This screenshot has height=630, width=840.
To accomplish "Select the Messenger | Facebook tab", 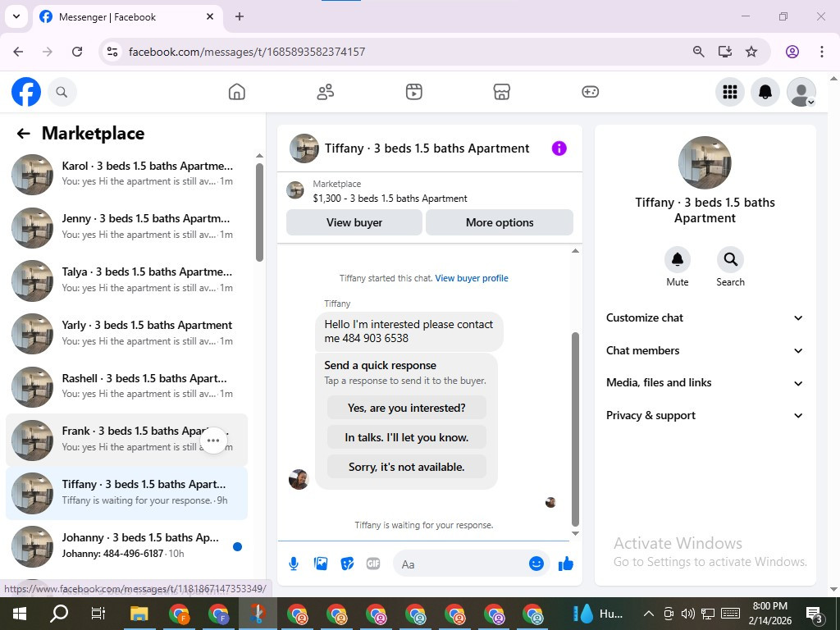I will [128, 17].
